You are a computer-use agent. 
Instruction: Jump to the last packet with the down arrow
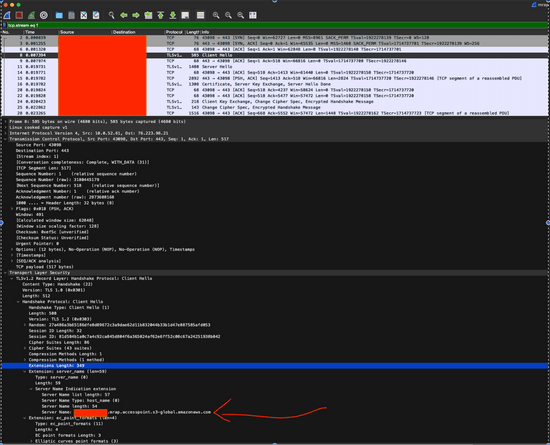173,15
